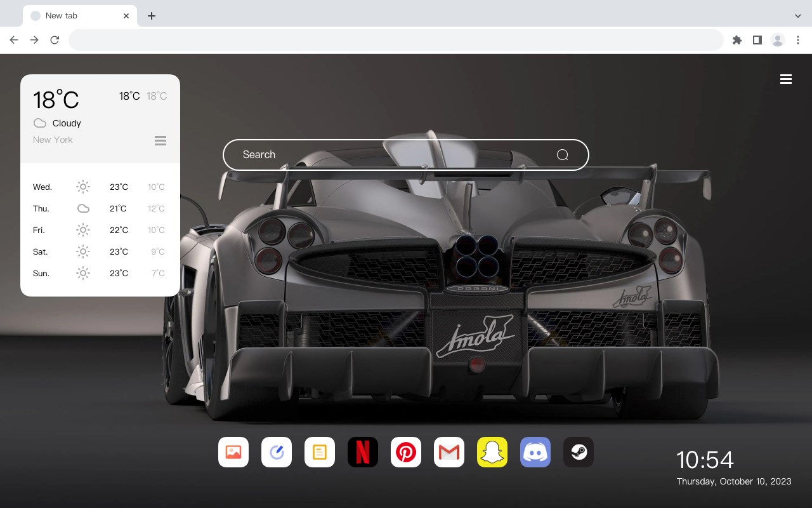
Task: Reload the current page
Action: point(55,40)
